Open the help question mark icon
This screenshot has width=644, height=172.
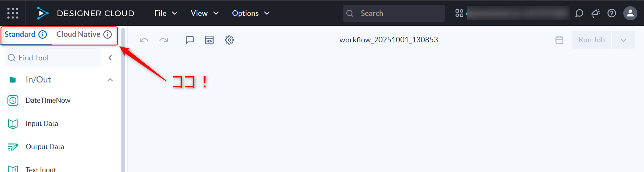tap(612, 13)
